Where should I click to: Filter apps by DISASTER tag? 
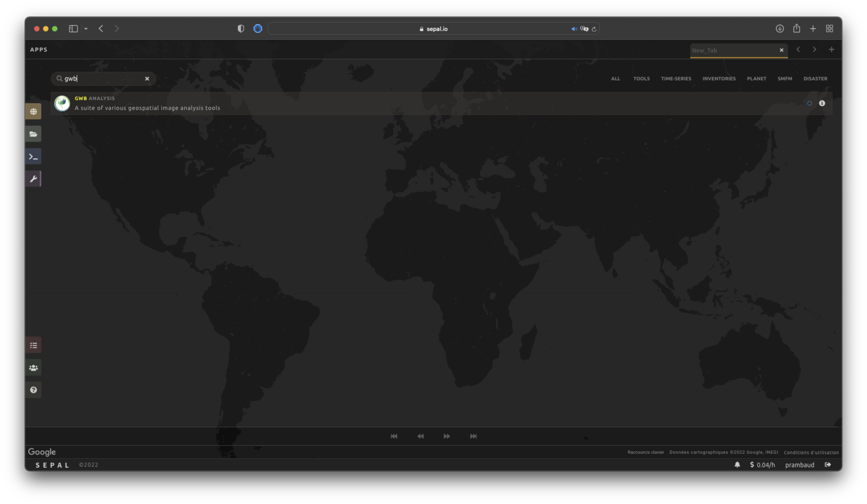point(815,79)
